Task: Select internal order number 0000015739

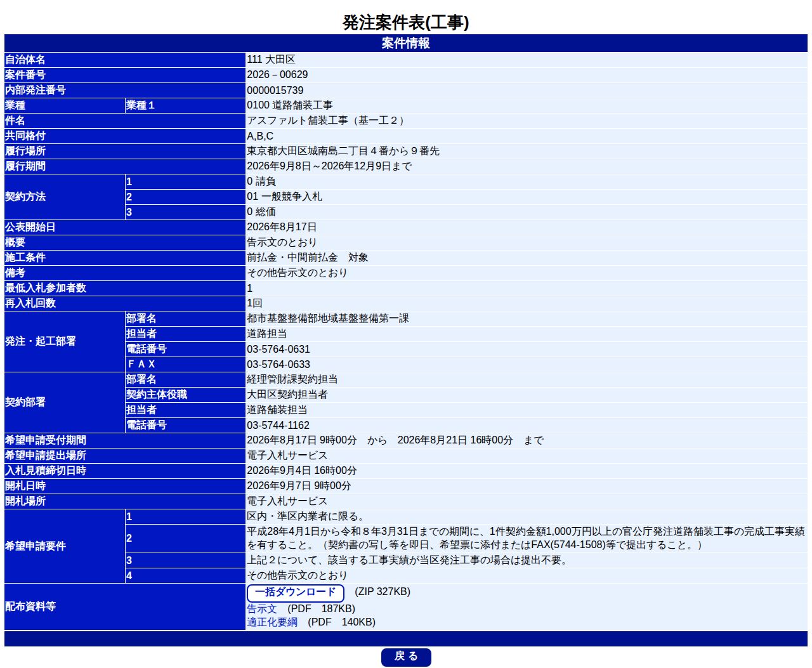Action: coord(275,90)
